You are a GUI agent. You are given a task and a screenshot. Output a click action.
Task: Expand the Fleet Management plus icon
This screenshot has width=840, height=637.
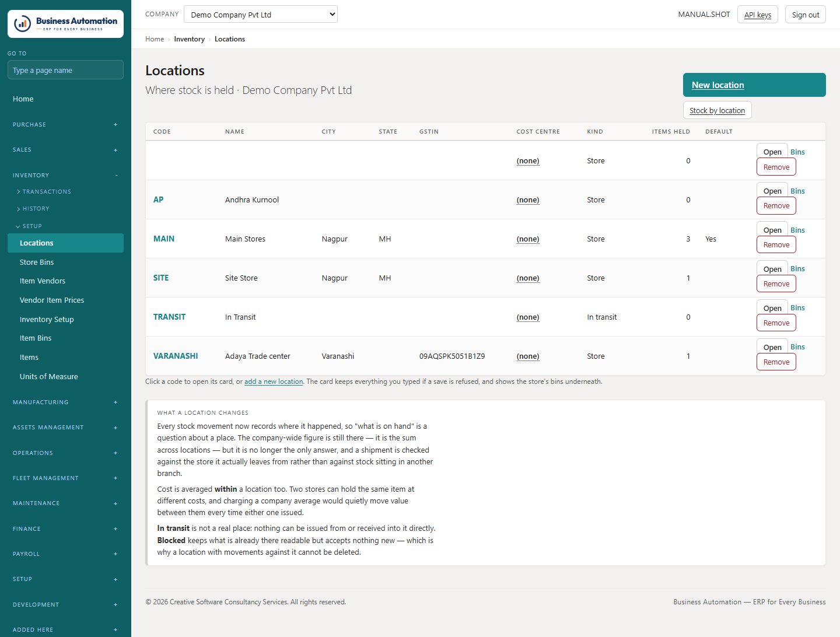coord(116,478)
